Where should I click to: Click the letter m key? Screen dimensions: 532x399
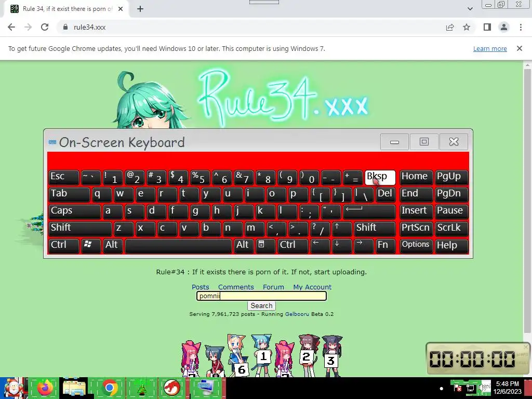pos(255,229)
